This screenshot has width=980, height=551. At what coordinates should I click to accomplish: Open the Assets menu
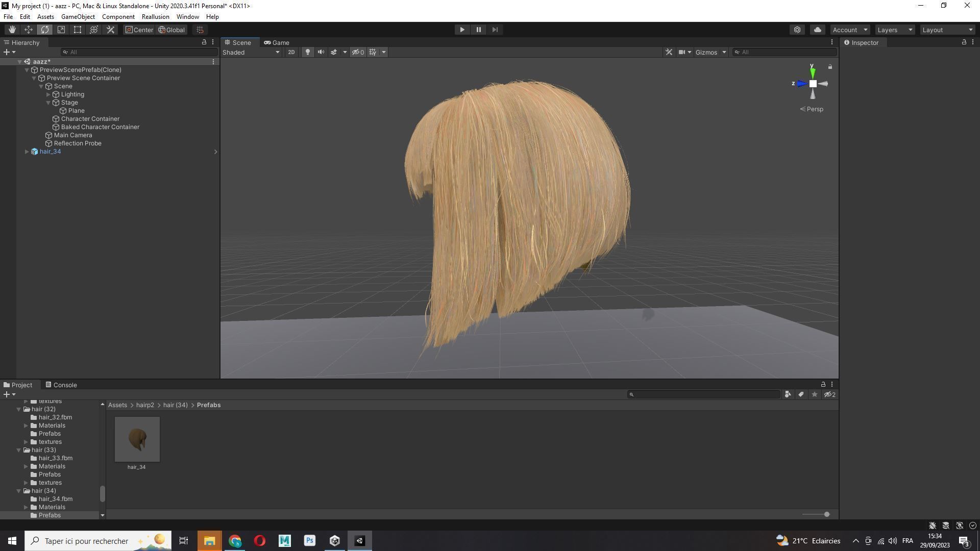point(45,17)
